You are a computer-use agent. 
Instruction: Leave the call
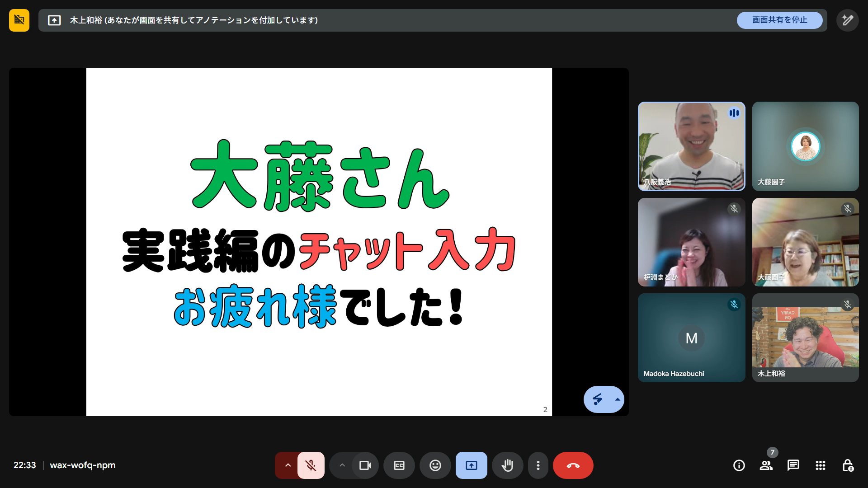[x=573, y=465]
